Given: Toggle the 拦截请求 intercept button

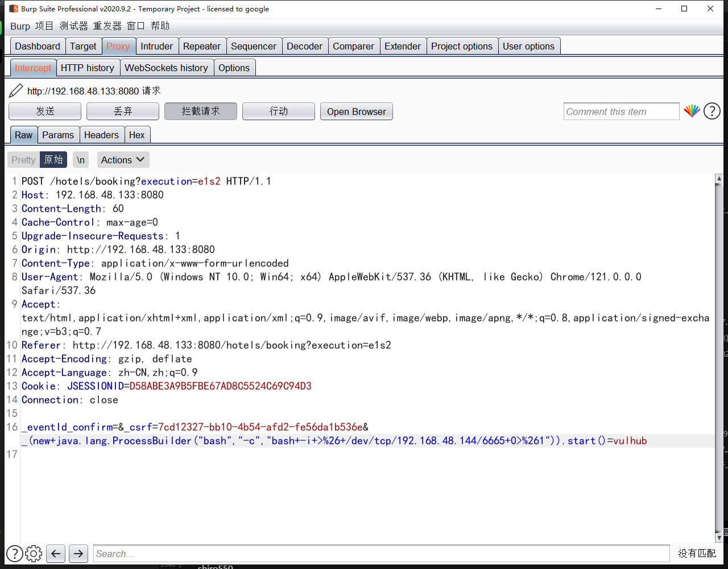Looking at the screenshot, I should pos(201,111).
